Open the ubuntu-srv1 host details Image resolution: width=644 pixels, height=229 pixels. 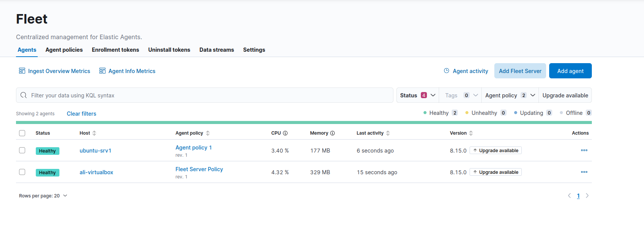96,151
